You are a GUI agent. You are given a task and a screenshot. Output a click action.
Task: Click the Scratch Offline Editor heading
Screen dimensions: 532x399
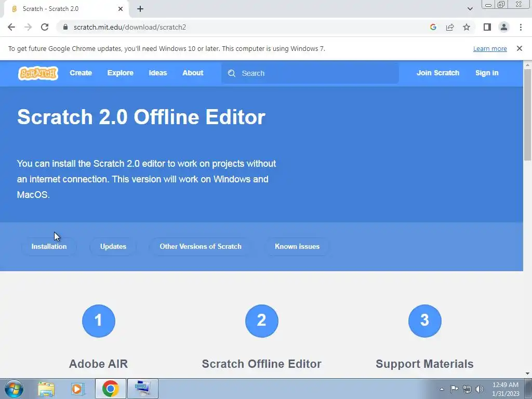[262, 364]
